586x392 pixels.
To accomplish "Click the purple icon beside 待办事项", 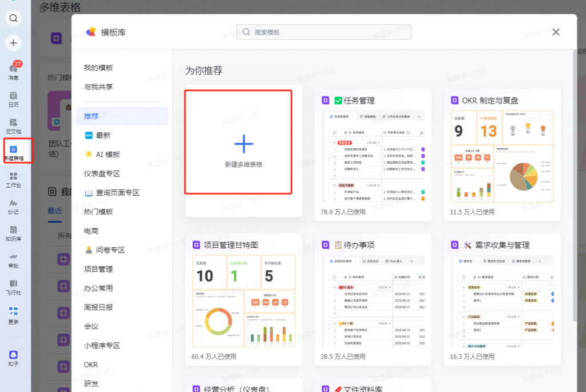I will pos(326,245).
